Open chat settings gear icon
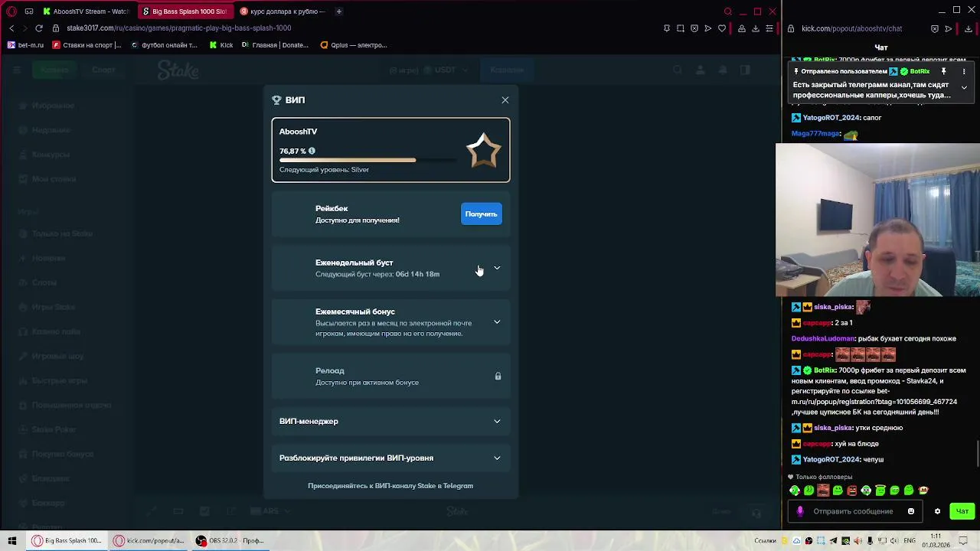 point(937,511)
